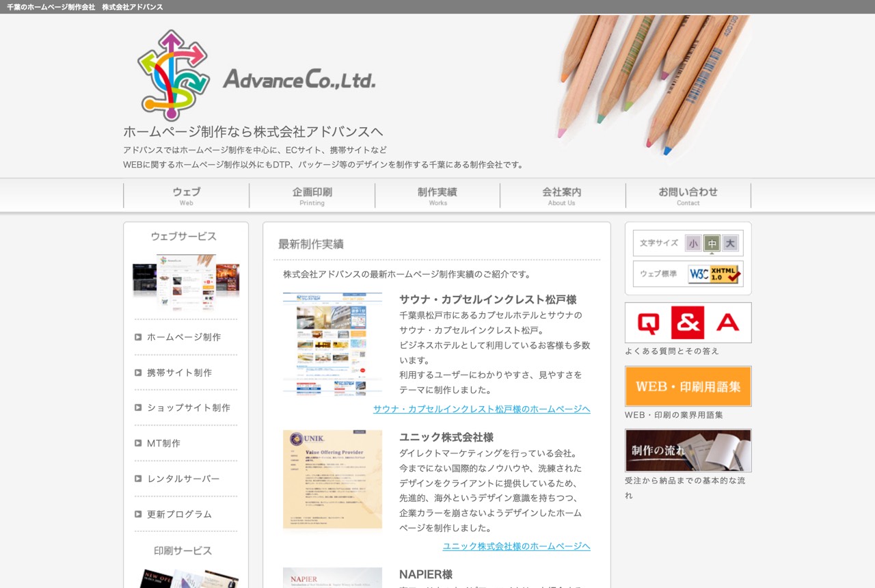Viewport: 875px width, 588px height.
Task: Click the サウナ・カプセルインクレスト松戸 site thumbnail
Action: click(x=332, y=344)
